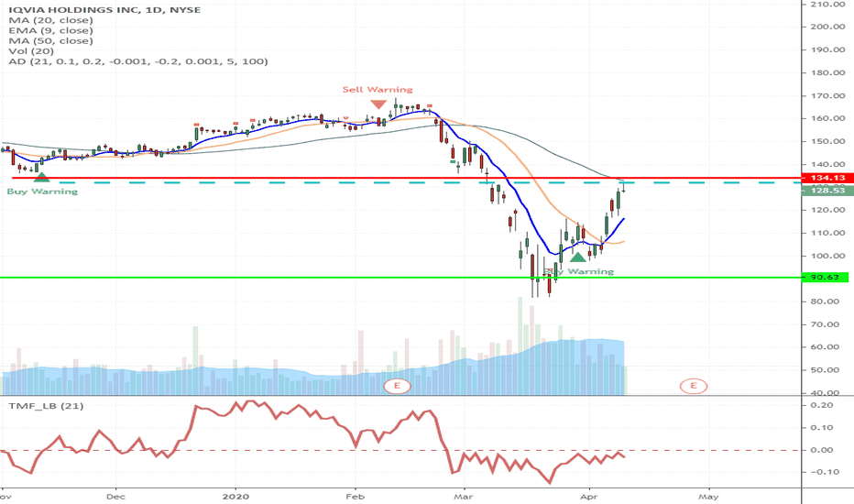854x504 pixels.
Task: Click the 200.00 price axis label
Action: pos(827,27)
